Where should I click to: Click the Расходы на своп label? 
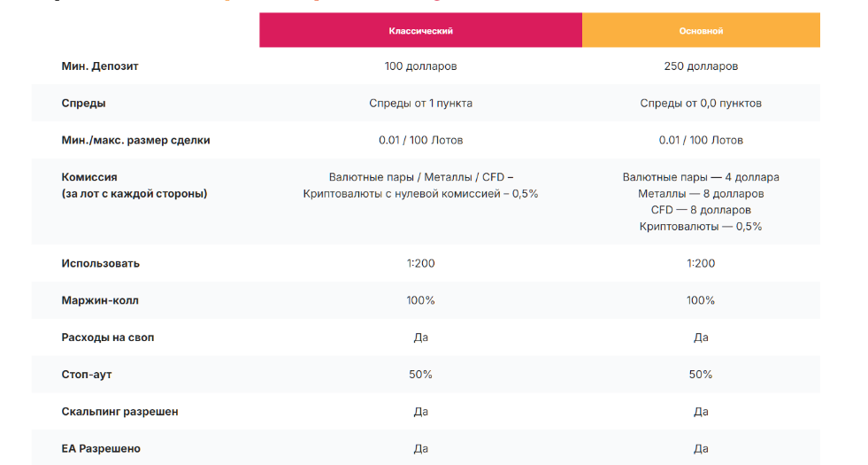pyautogui.click(x=108, y=337)
